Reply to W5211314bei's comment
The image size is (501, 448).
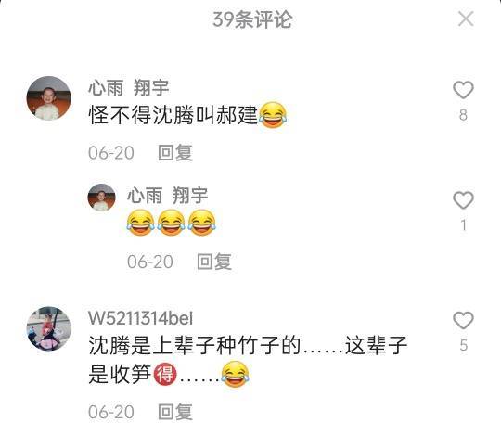pos(175,412)
